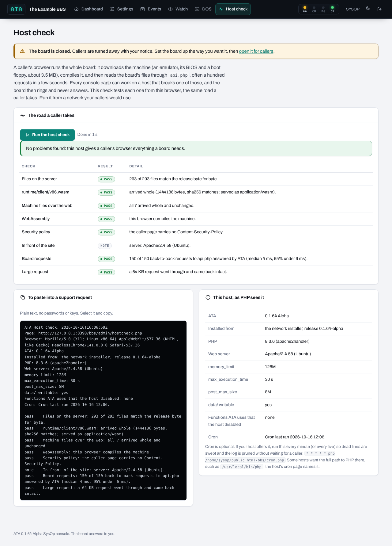Screen dimensions: 392x546
Task: Click the ATA logo icon
Action: pyautogui.click(x=16, y=9)
